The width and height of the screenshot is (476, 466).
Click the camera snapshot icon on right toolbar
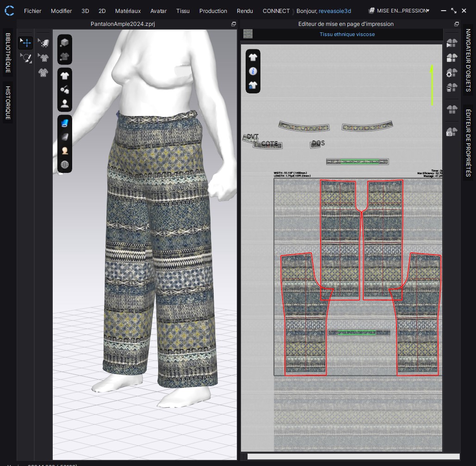tap(451, 132)
